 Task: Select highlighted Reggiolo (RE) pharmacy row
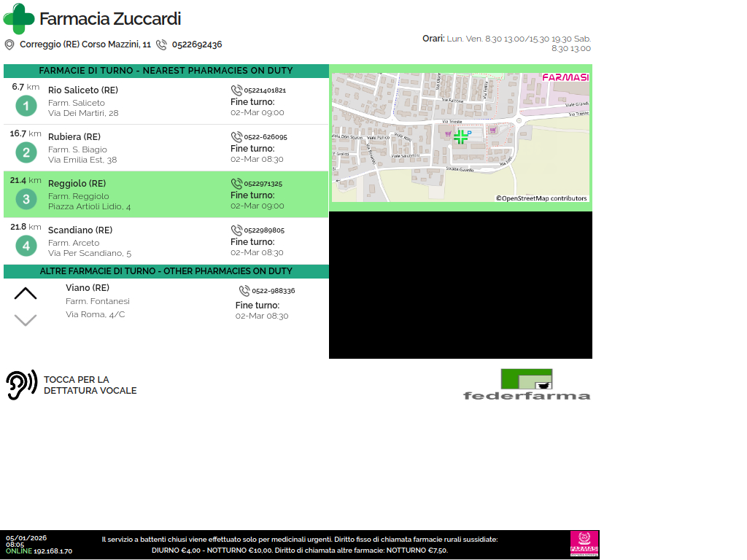coord(166,195)
